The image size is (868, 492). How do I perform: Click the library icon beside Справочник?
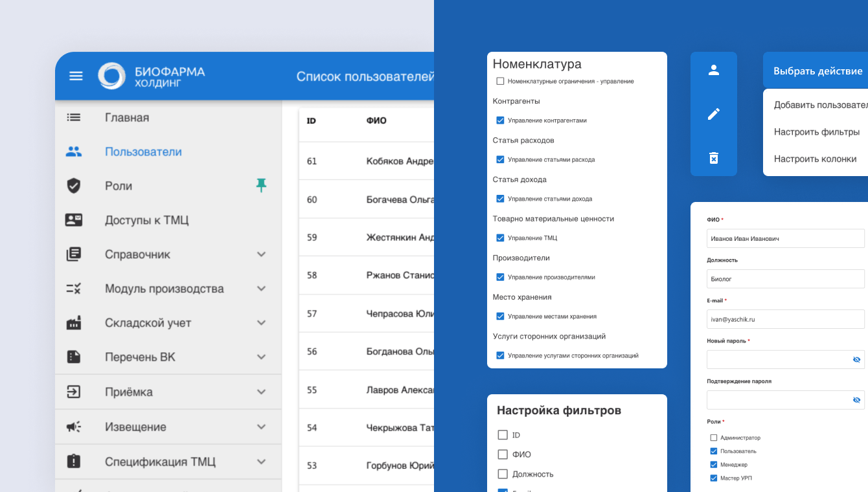pyautogui.click(x=74, y=254)
